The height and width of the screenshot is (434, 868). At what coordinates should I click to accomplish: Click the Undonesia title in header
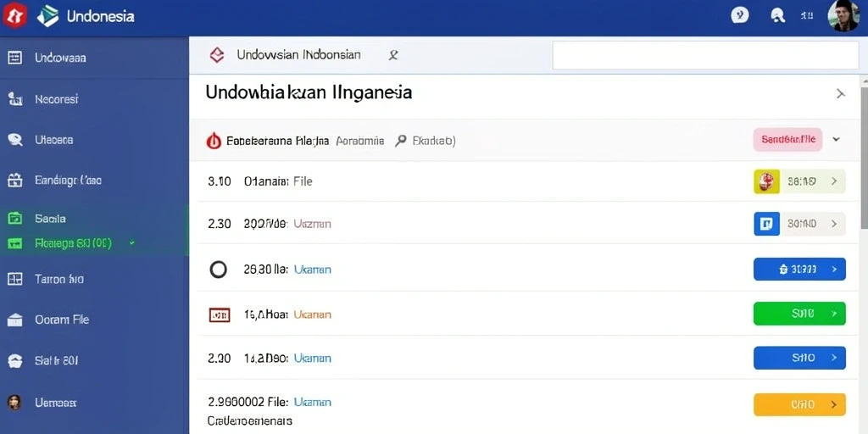[100, 16]
